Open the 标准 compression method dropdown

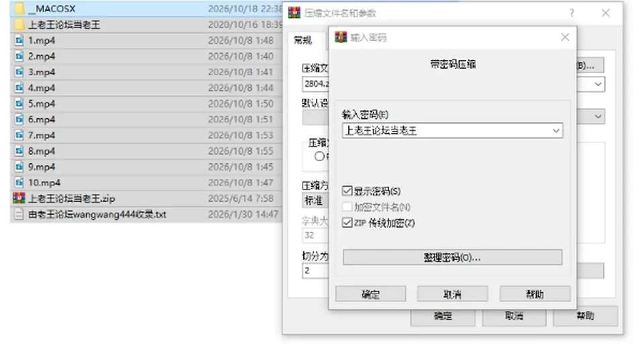[x=315, y=201]
